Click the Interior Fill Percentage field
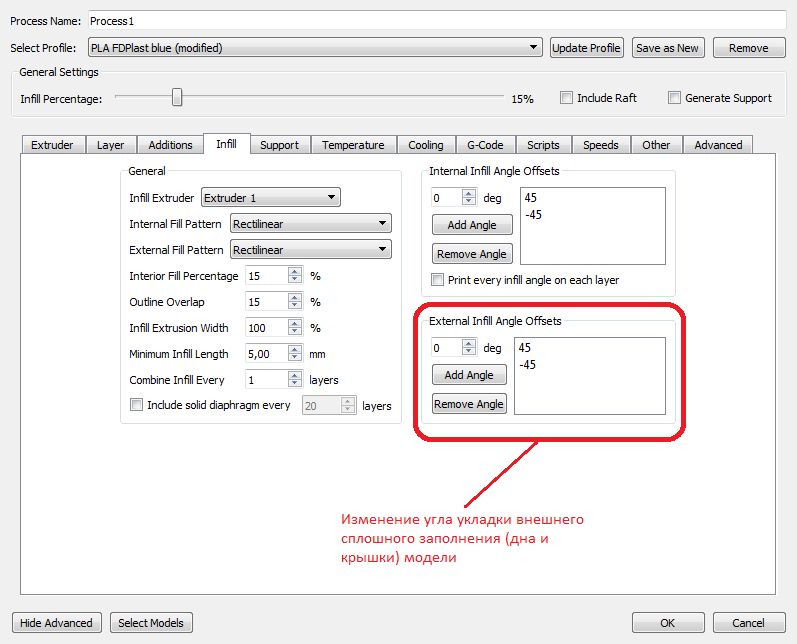The height and width of the screenshot is (644, 797). [266, 275]
